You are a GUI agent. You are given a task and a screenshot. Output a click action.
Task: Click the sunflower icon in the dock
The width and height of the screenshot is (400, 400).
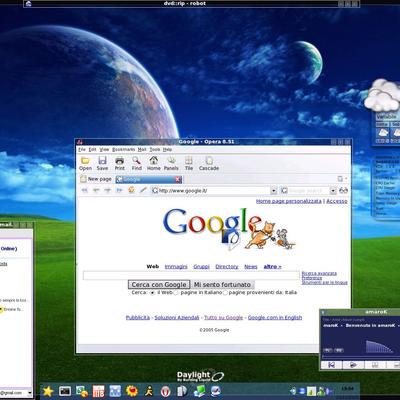tap(132, 391)
